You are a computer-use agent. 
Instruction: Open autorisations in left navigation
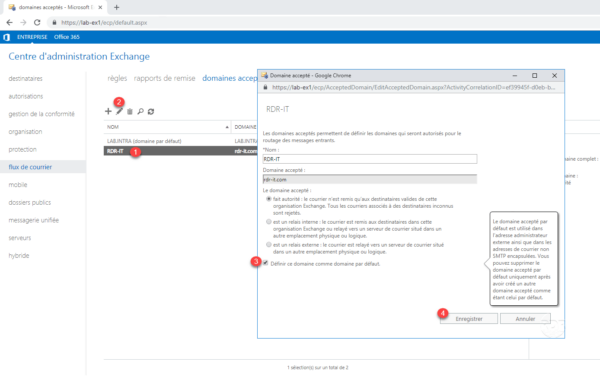tap(26, 96)
